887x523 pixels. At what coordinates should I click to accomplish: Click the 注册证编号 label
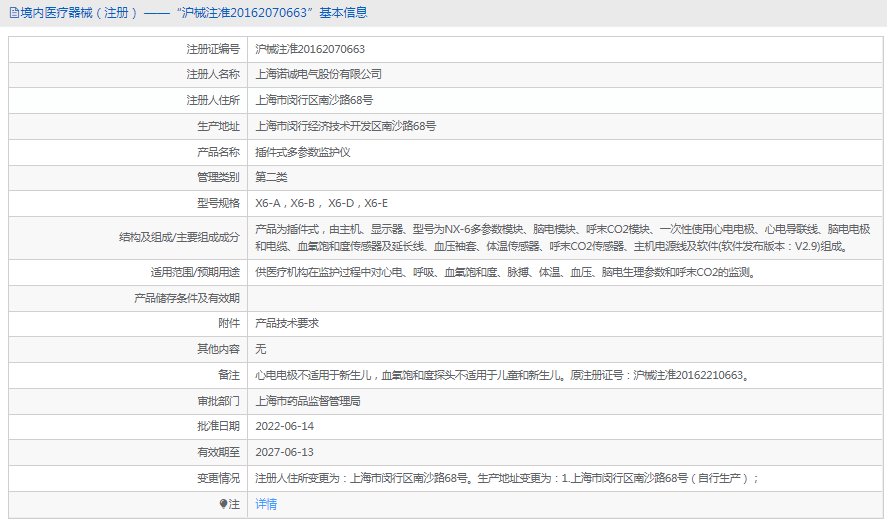pos(213,49)
